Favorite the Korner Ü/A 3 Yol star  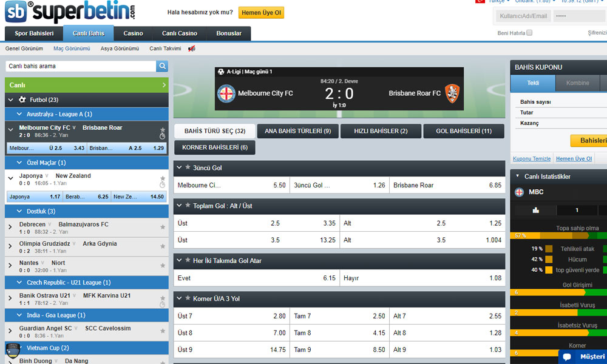click(188, 298)
